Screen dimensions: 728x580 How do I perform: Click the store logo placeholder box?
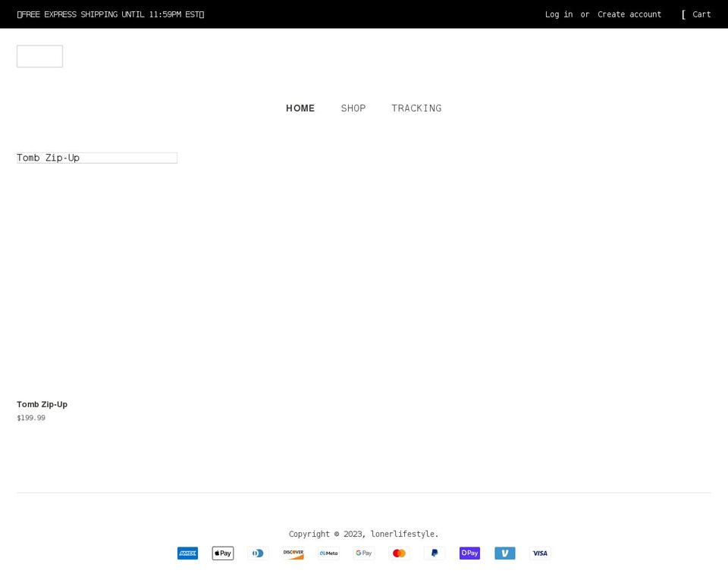[40, 56]
